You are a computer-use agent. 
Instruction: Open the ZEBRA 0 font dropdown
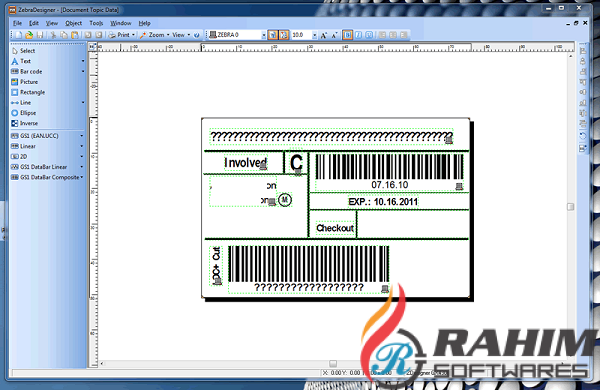pos(264,35)
